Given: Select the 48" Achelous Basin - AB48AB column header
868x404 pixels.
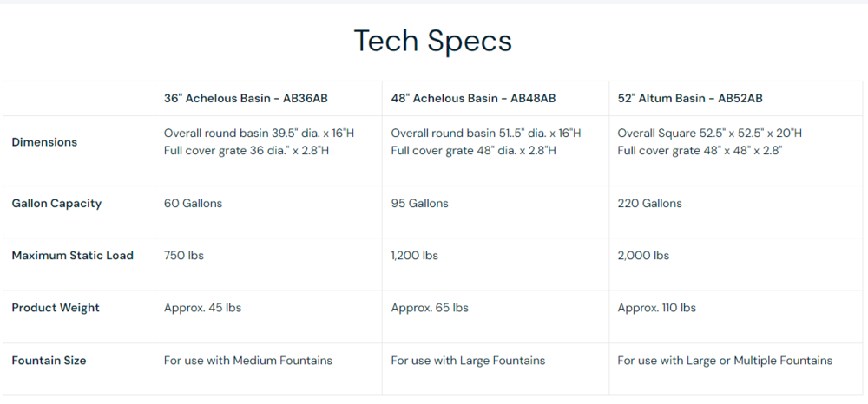Looking at the screenshot, I should coord(473,98).
